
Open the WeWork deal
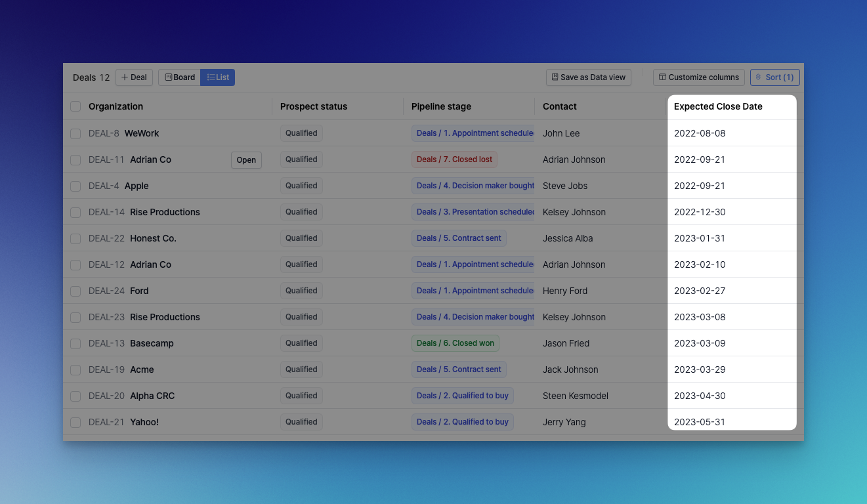pyautogui.click(x=142, y=133)
